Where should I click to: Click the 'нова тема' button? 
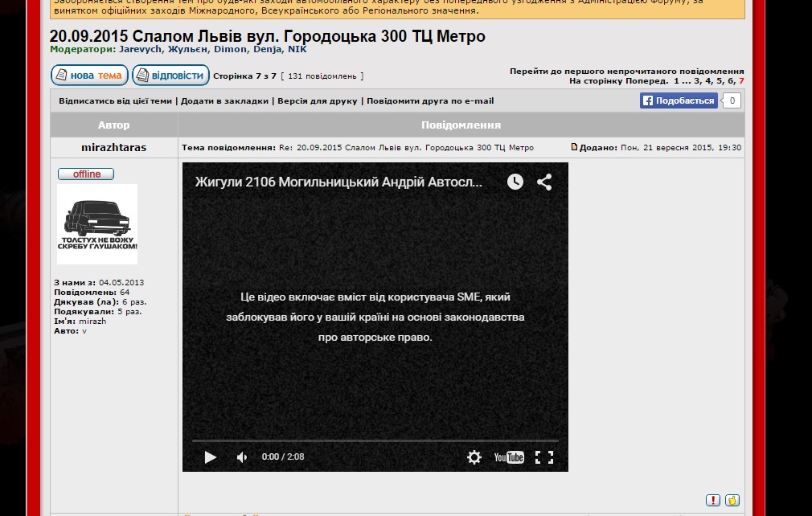[x=89, y=75]
